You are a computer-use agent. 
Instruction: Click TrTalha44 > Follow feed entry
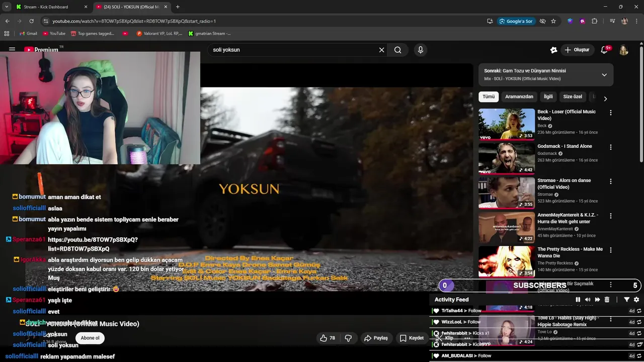(461, 311)
